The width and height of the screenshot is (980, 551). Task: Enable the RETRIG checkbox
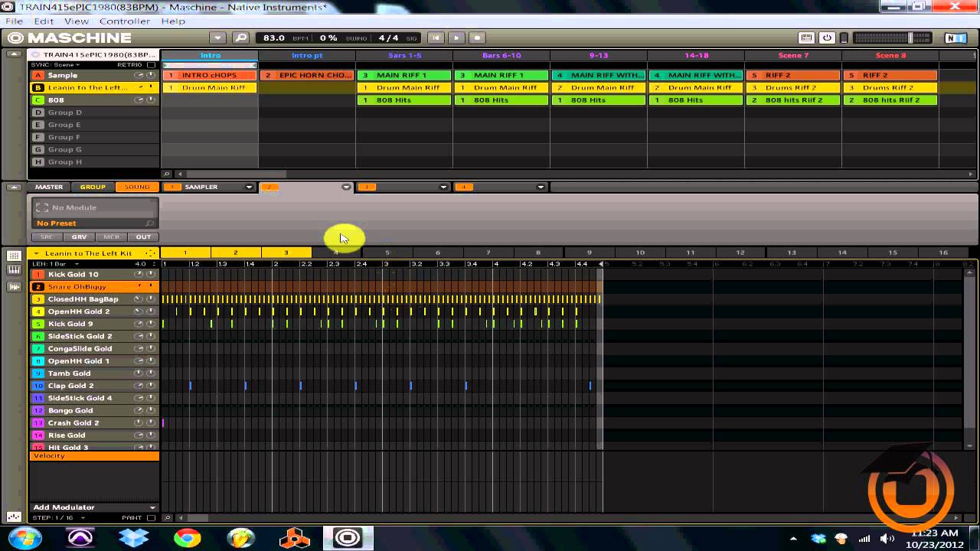[x=151, y=65]
